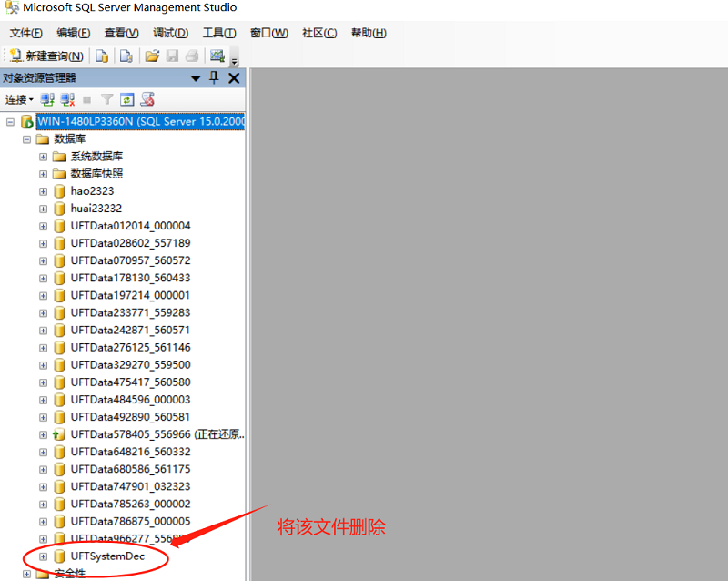Image resolution: width=728 pixels, height=581 pixels.
Task: Open Object Explorer window position dropdown arrow
Action: 196,78
